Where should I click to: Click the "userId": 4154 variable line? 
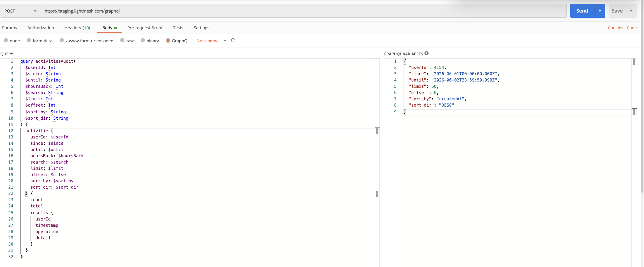tap(427, 67)
